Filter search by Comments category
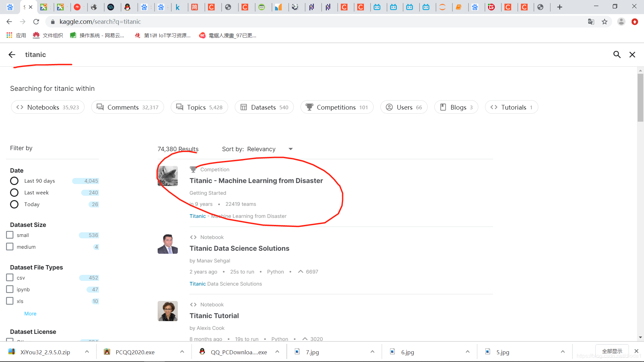Viewport: 644px width, 362px height. click(x=127, y=107)
